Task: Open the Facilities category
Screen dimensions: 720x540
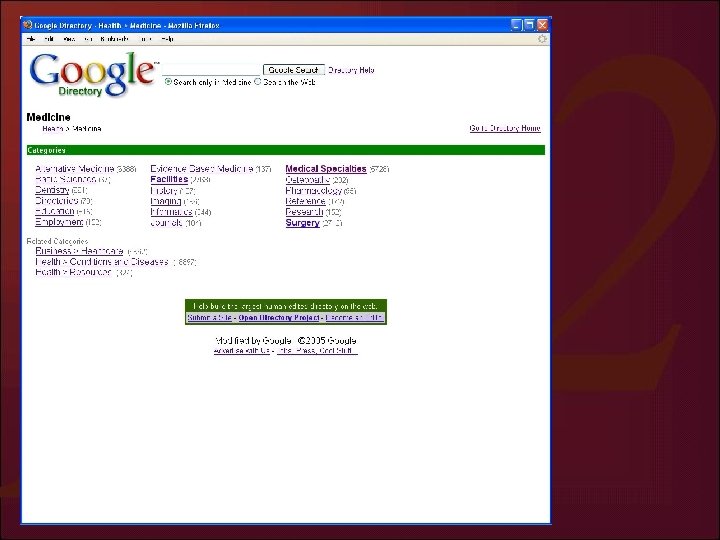Action: pyautogui.click(x=169, y=179)
